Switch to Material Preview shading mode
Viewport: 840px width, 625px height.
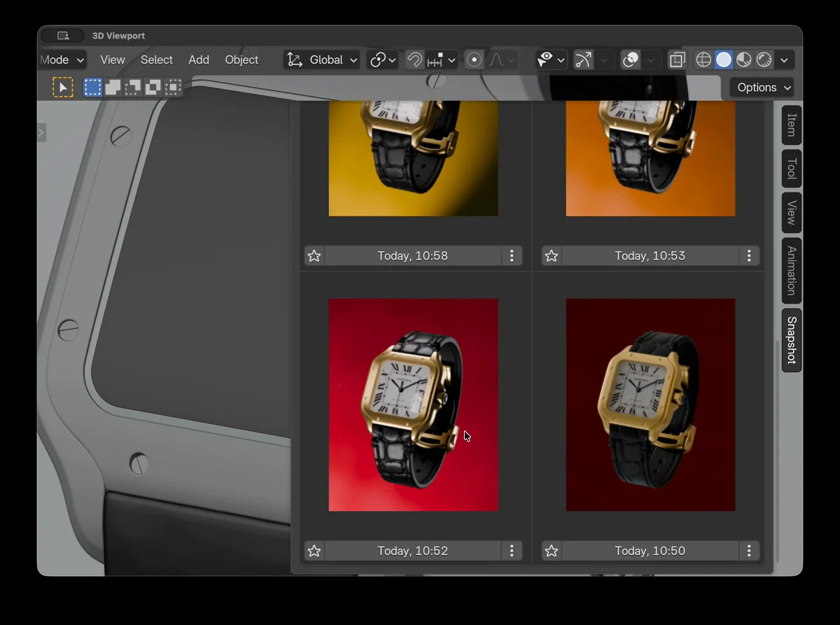(744, 59)
